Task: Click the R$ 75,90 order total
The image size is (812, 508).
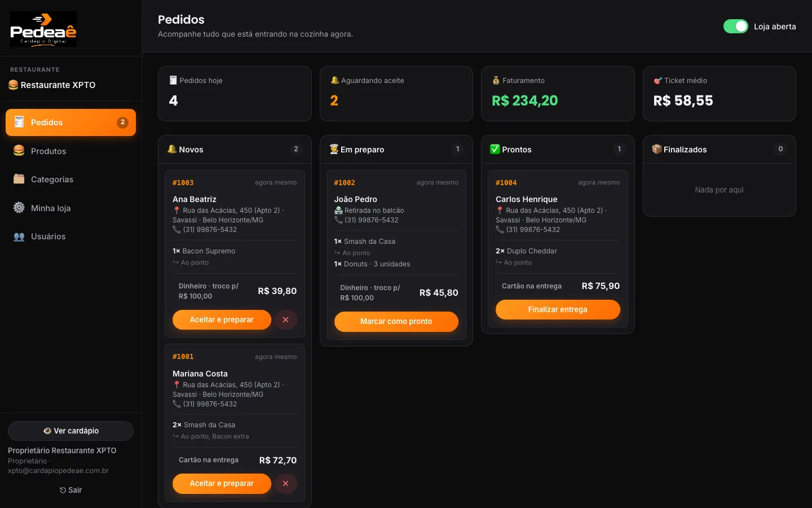Action: (601, 286)
